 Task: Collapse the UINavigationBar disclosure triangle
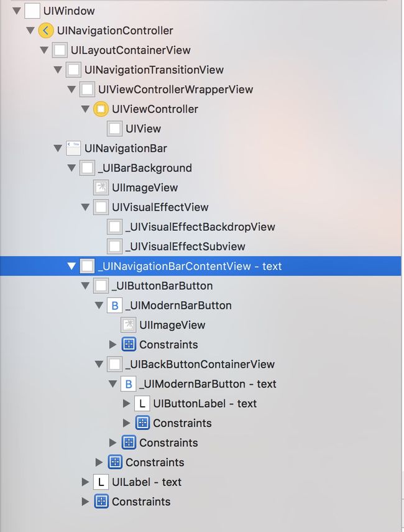58,148
